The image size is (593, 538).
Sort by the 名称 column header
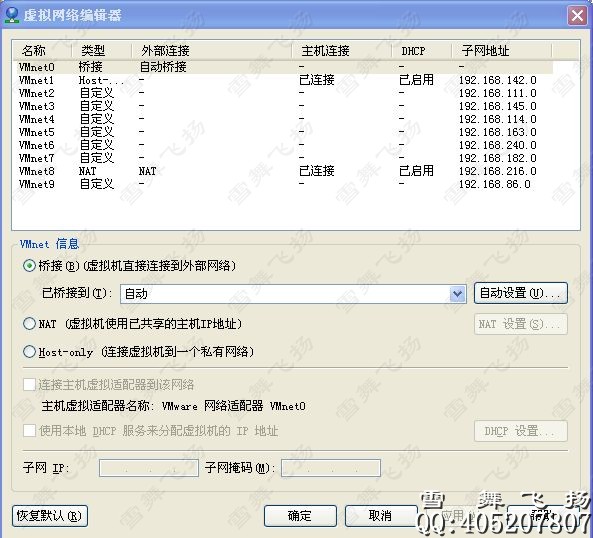pyautogui.click(x=42, y=50)
